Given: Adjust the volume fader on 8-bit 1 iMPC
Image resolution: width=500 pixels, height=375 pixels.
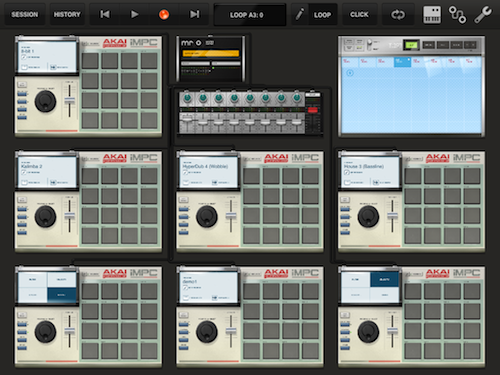Looking at the screenshot, I should 69,101.
